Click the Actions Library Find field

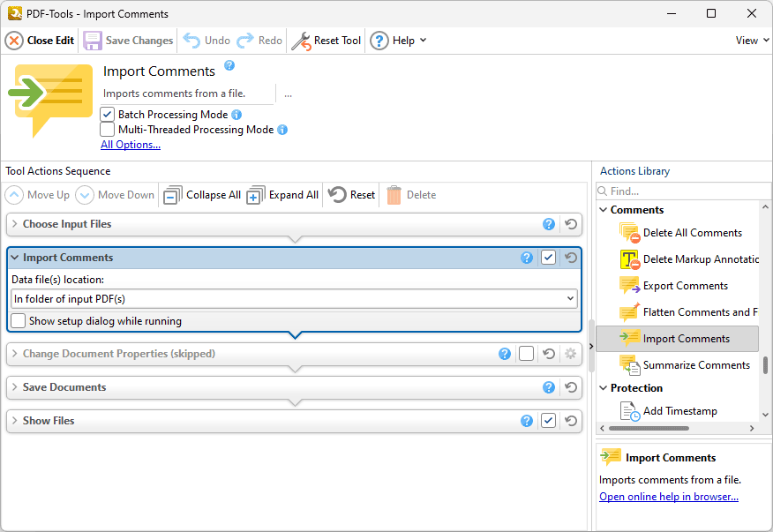point(683,191)
